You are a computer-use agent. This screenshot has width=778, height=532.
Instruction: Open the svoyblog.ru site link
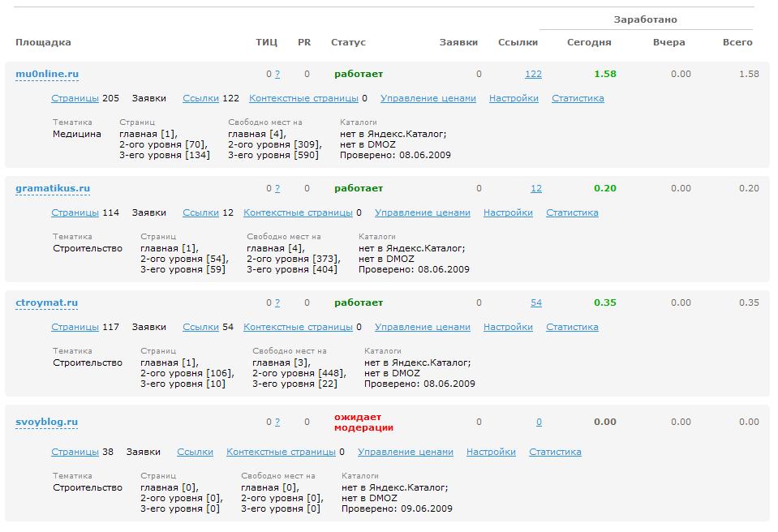point(47,422)
